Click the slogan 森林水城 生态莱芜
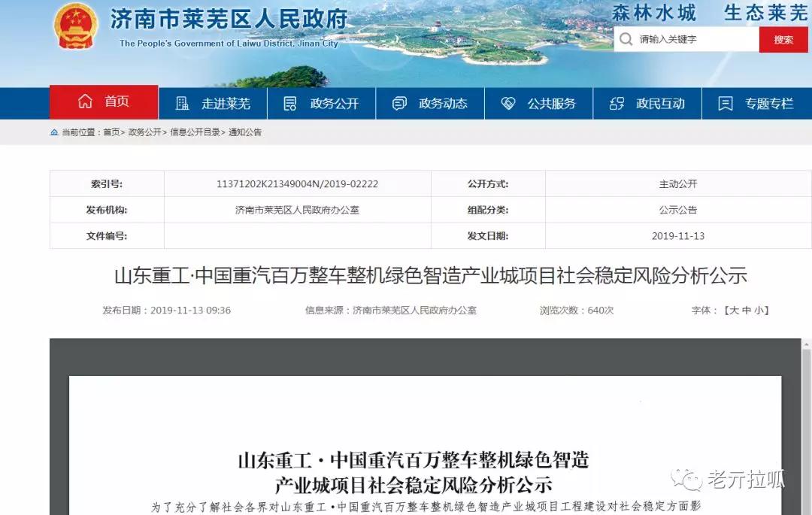812x515 pixels. click(x=710, y=13)
